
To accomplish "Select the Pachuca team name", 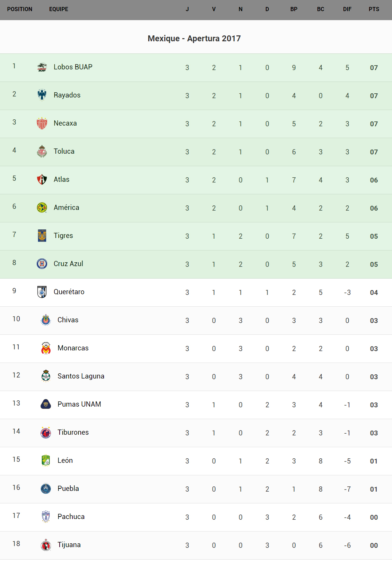I will point(71,517).
